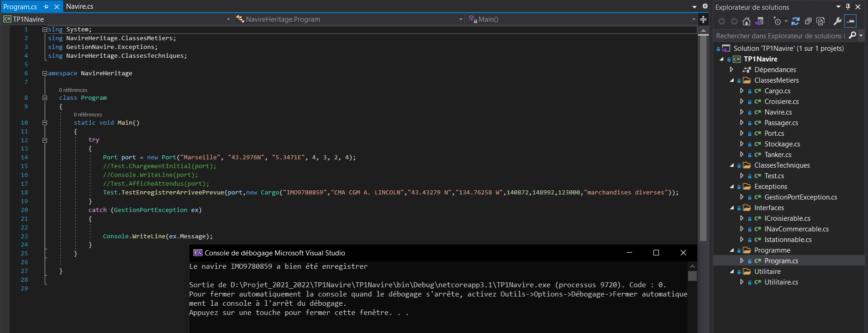Select Utilitaire folder
The width and height of the screenshot is (868, 333).
(767, 272)
